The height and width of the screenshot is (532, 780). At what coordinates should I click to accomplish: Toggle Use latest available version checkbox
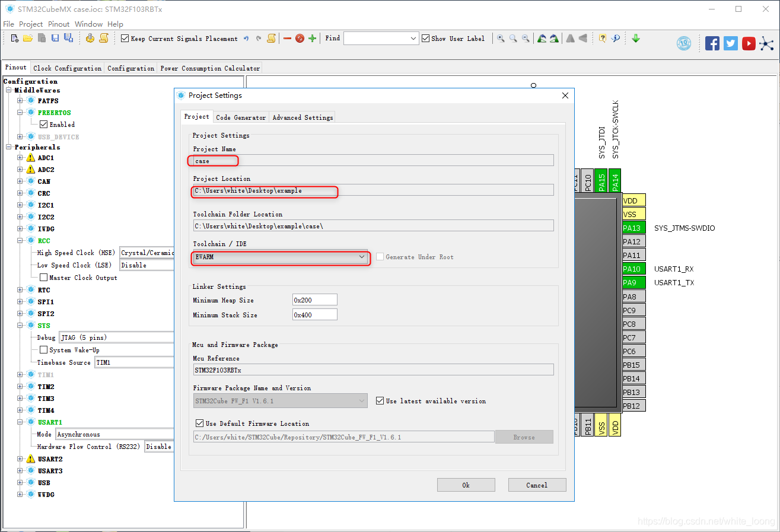click(x=380, y=401)
